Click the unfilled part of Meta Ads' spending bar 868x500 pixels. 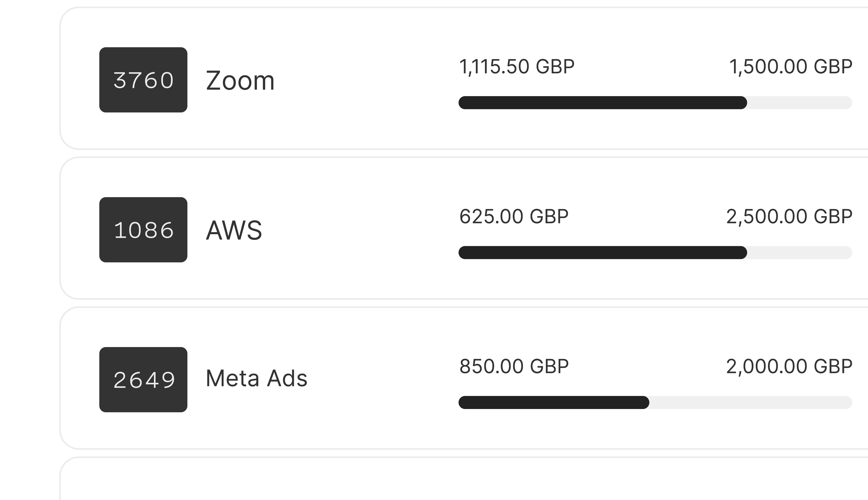tap(750, 402)
